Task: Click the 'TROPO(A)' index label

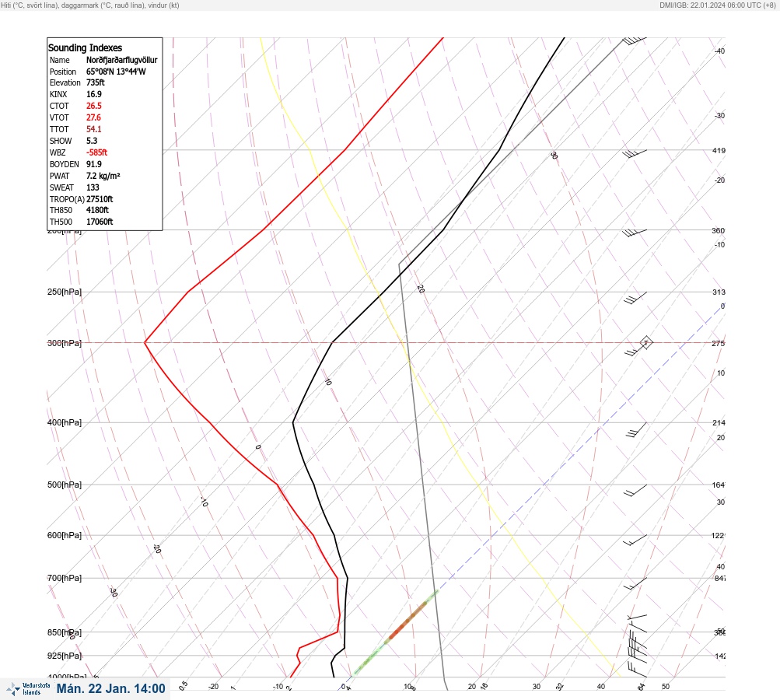Action: pyautogui.click(x=67, y=199)
